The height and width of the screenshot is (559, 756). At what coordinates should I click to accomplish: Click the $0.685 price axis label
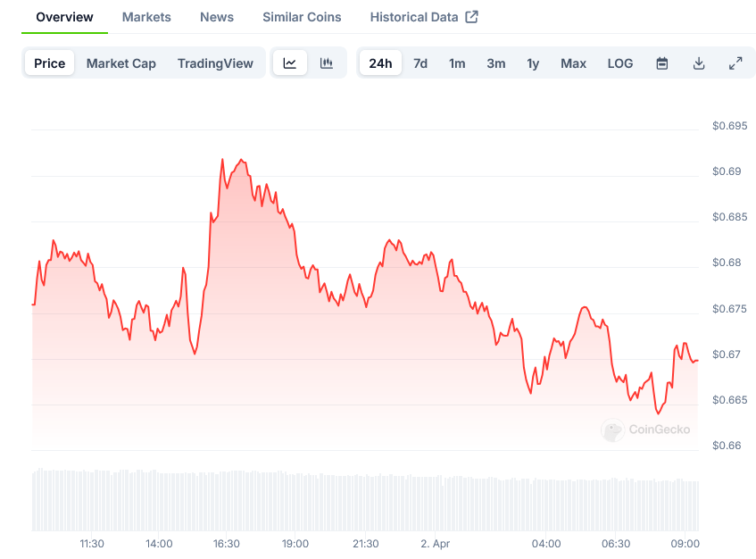click(729, 217)
